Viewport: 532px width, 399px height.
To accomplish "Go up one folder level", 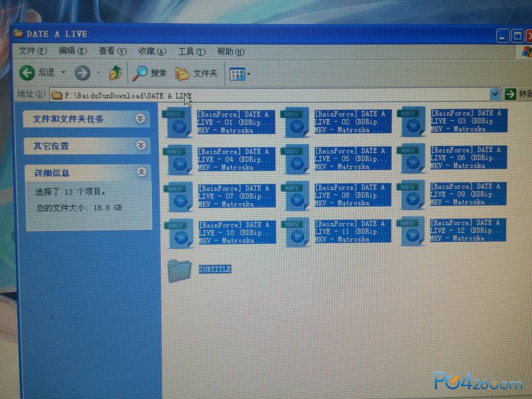I will (x=116, y=73).
